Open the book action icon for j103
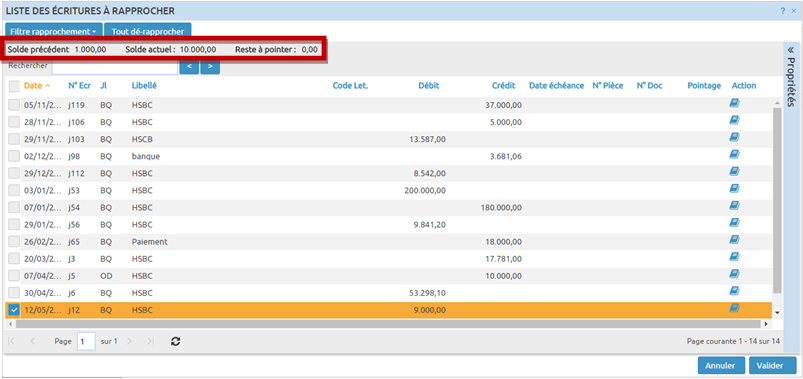The width and height of the screenshot is (803, 379). pos(734,138)
